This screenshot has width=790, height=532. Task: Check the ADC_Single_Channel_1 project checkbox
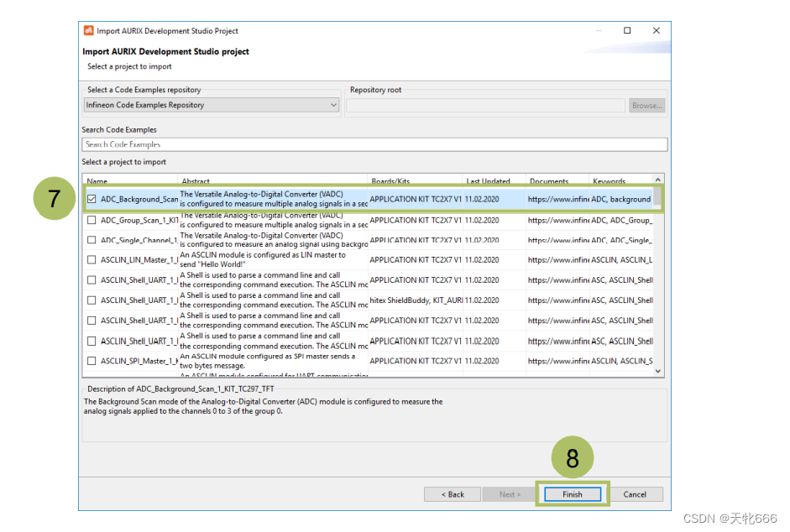pyautogui.click(x=92, y=240)
